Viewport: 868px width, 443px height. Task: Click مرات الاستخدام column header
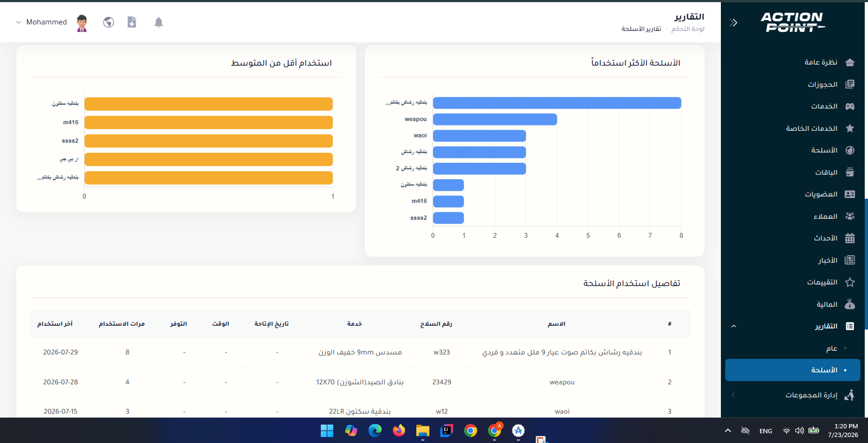pyautogui.click(x=122, y=324)
